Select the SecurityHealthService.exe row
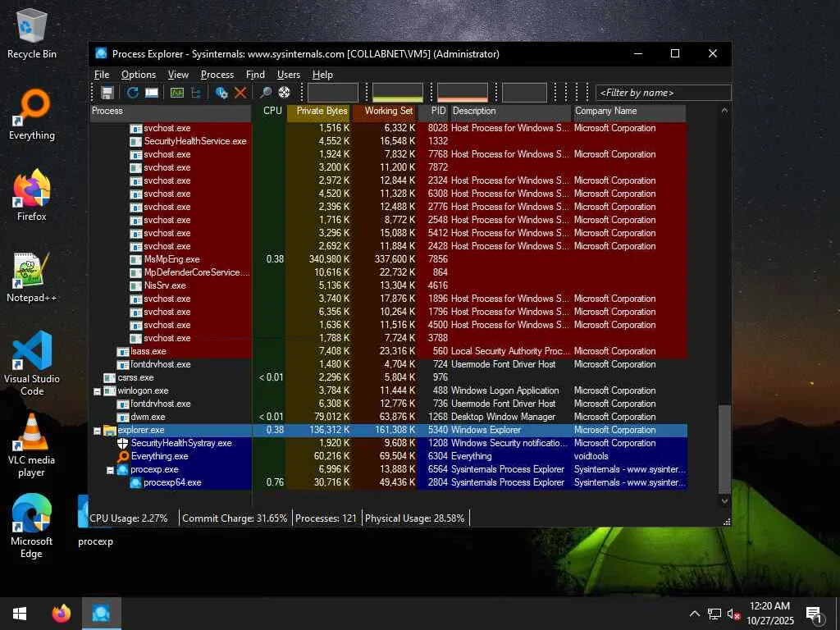The height and width of the screenshot is (630, 840). click(388, 141)
